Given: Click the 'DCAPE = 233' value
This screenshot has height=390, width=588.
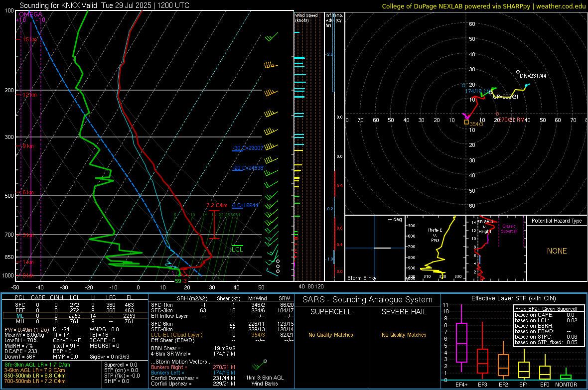Looking at the screenshot, I should (x=20, y=351).
